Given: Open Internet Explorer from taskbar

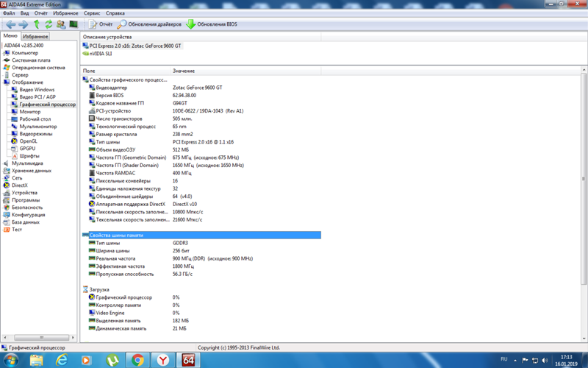Looking at the screenshot, I should 62,361.
